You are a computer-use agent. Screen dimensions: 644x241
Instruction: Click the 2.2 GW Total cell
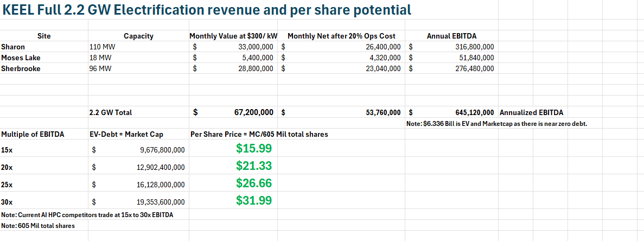point(138,112)
